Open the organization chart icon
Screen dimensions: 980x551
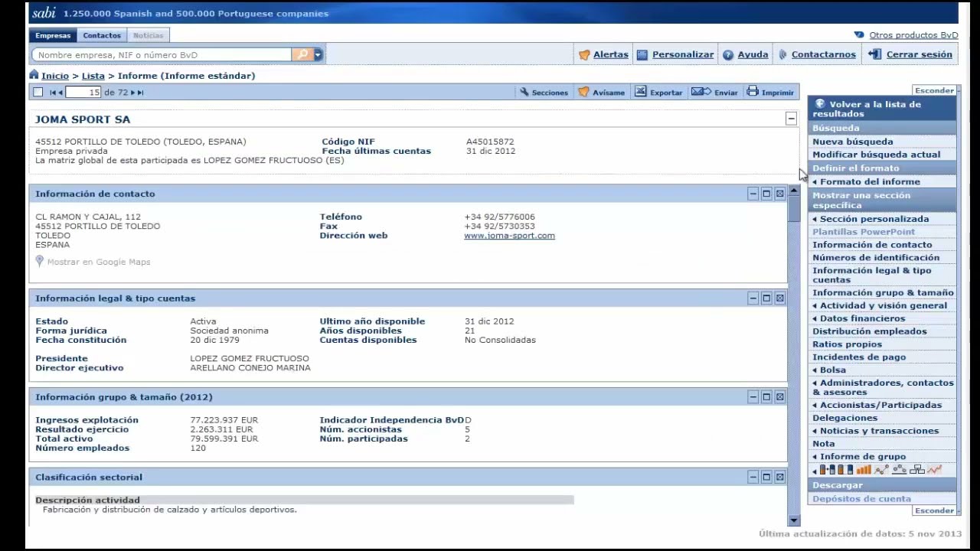916,470
